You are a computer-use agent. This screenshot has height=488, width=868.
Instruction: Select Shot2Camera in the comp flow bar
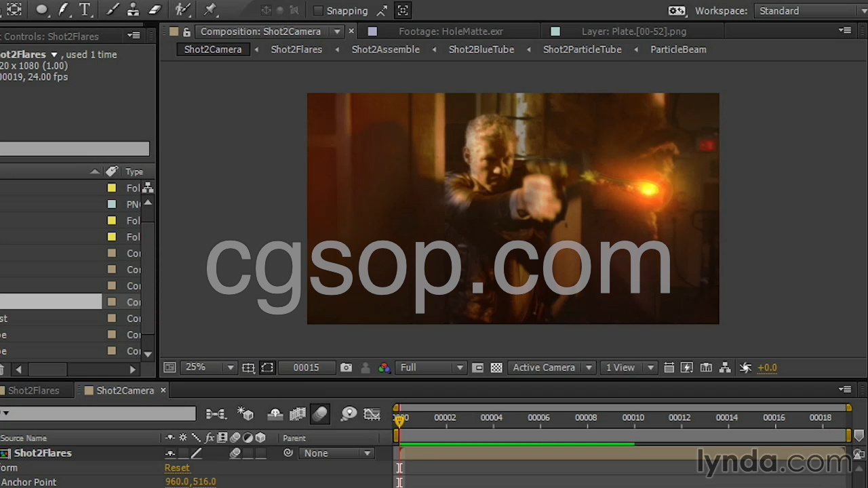213,49
